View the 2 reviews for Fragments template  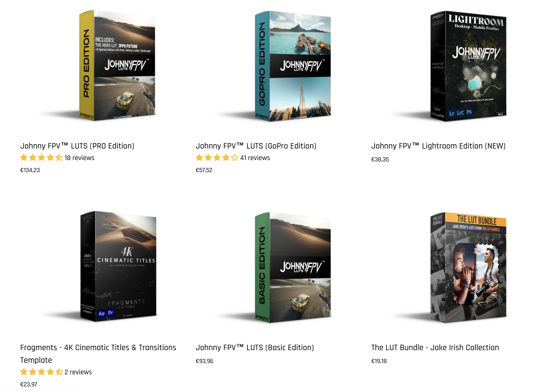[x=78, y=372]
